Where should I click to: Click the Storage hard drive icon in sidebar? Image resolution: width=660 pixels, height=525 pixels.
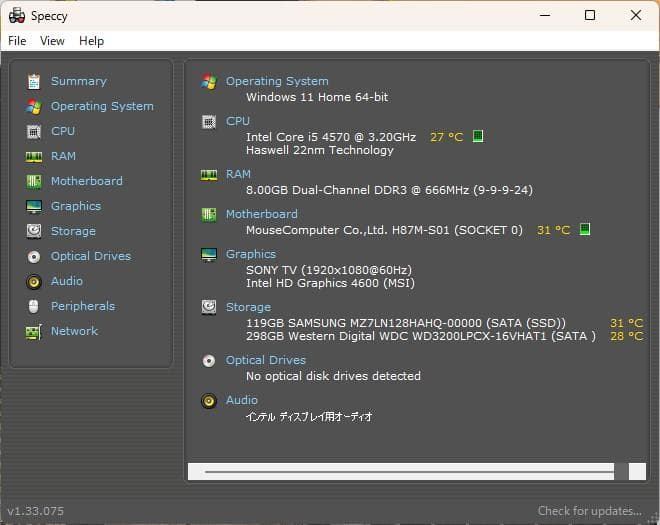coord(34,231)
